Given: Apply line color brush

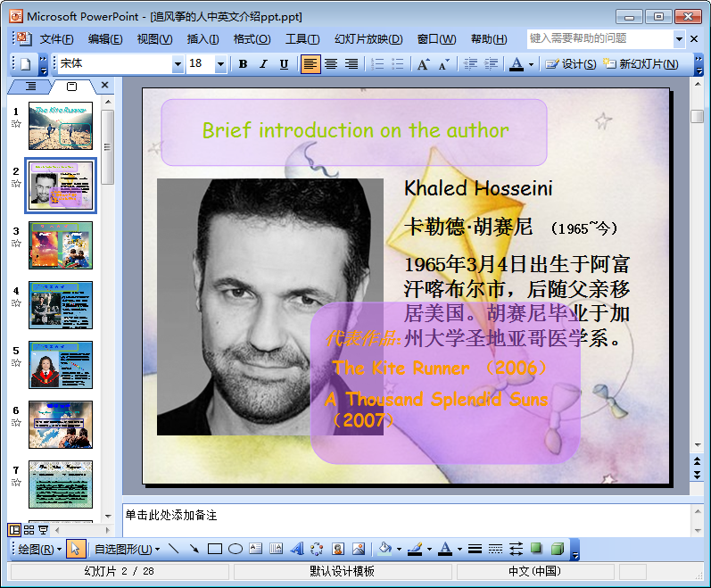Looking at the screenshot, I should tap(415, 549).
